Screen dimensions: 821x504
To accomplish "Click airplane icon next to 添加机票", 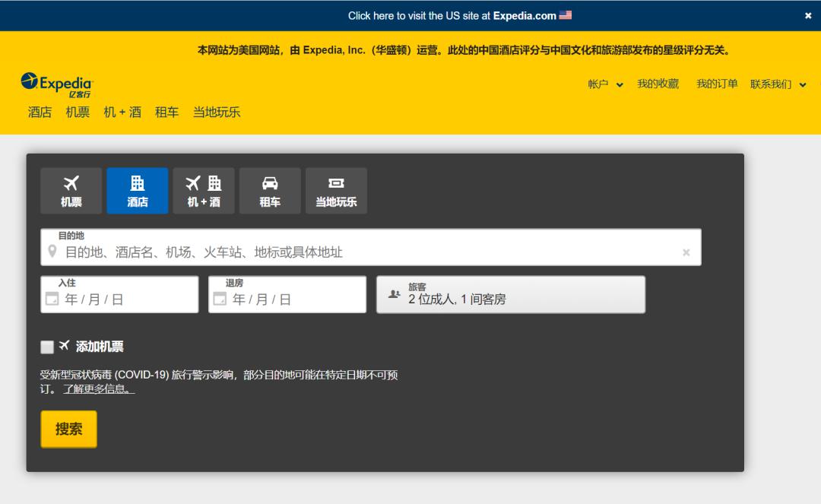I will 64,345.
